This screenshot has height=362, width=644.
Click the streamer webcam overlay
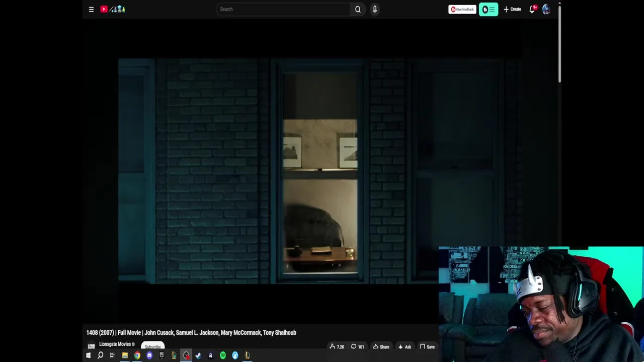click(541, 304)
